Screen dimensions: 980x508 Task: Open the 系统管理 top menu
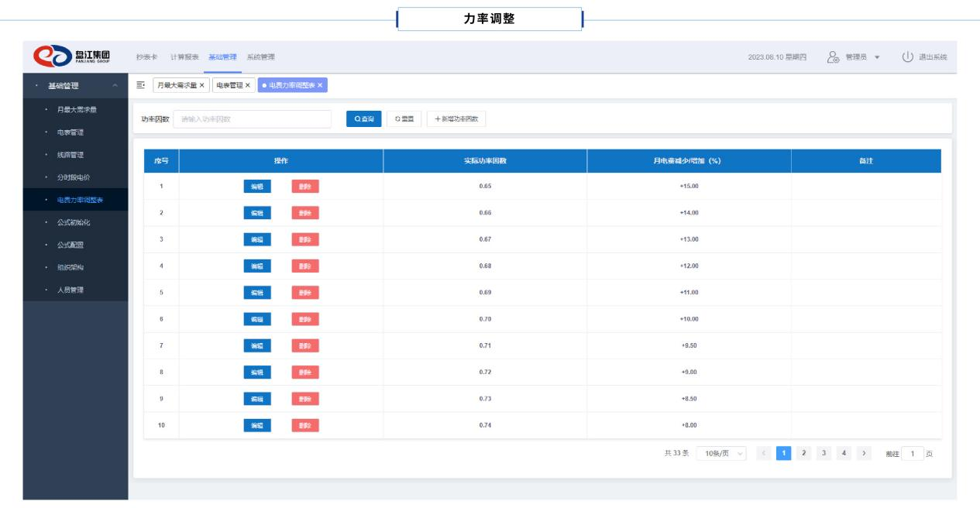[x=260, y=57]
